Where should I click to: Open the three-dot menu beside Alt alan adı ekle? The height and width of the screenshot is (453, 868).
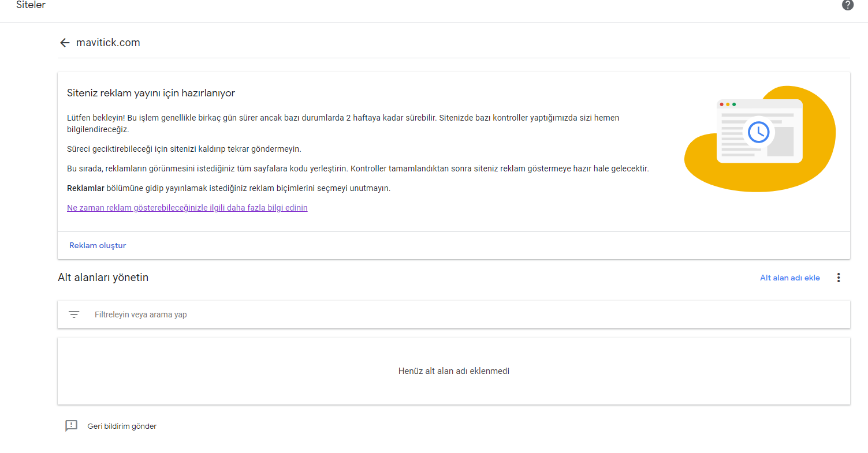point(839,278)
